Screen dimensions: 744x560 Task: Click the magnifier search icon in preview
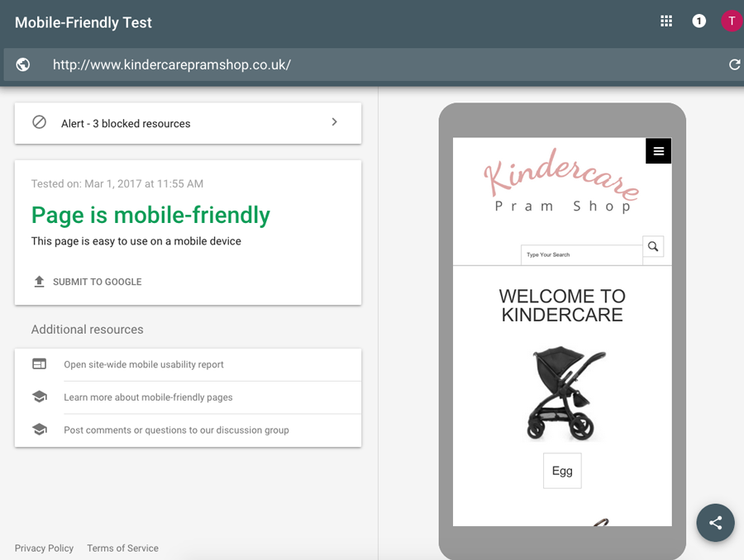pos(653,247)
